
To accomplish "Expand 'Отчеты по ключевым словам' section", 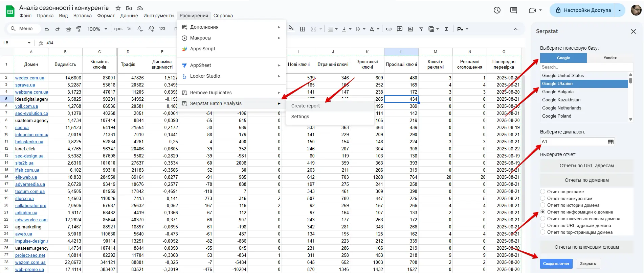I will pyautogui.click(x=586, y=247).
